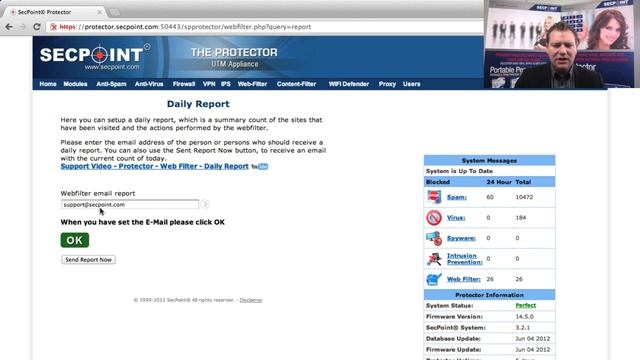Click Firmware Version value 14.5.0
Image resolution: width=640 pixels, height=360 pixels.
pyautogui.click(x=524, y=317)
